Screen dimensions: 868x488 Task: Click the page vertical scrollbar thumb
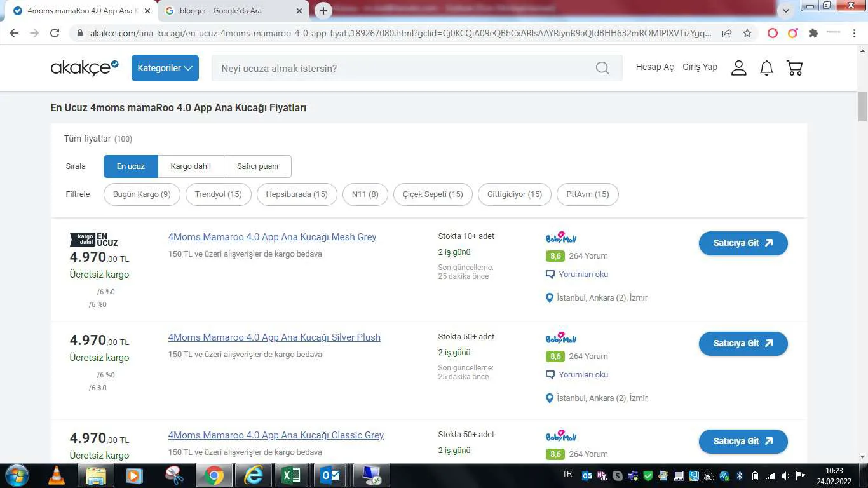[862, 106]
